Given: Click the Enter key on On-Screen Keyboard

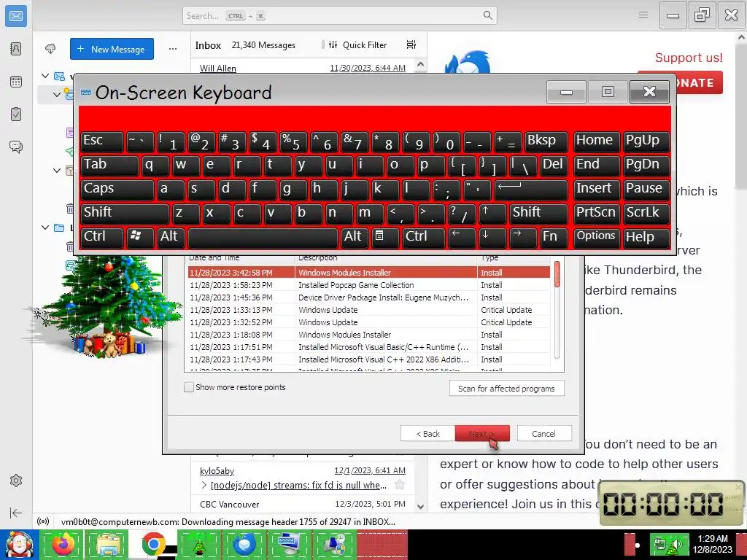Looking at the screenshot, I should click(x=530, y=189).
